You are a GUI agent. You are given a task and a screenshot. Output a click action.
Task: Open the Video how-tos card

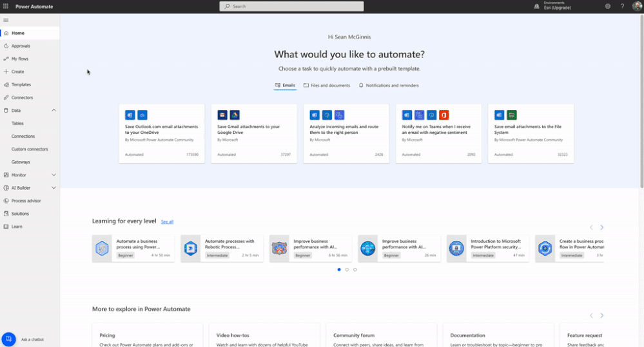(264, 335)
